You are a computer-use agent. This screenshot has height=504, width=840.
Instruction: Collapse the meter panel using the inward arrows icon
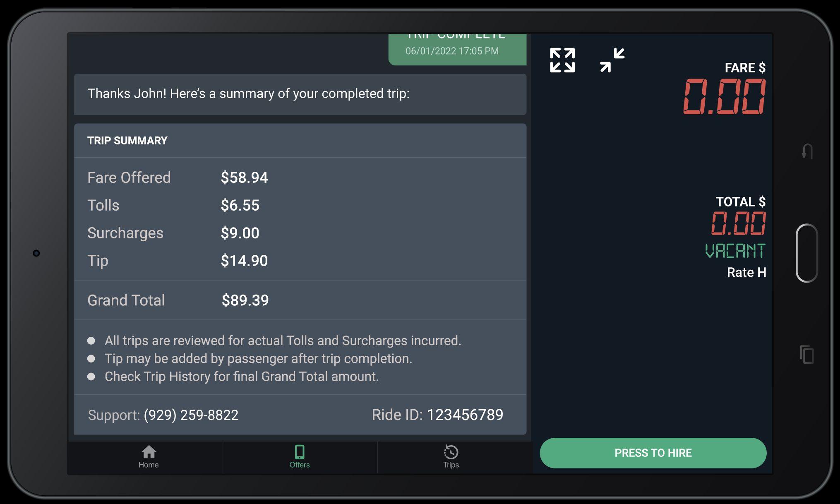click(x=612, y=60)
